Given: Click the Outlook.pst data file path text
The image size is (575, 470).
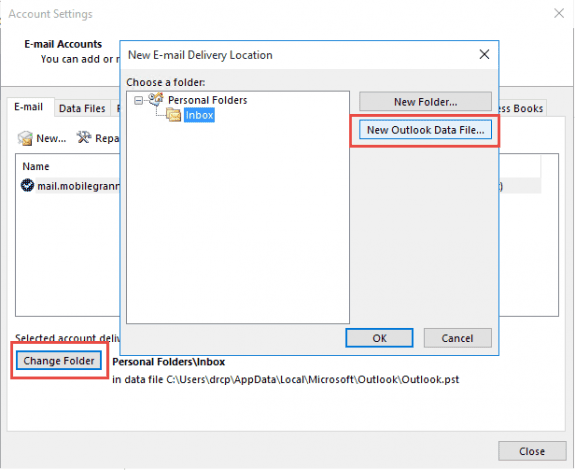Looking at the screenshot, I should [x=286, y=379].
